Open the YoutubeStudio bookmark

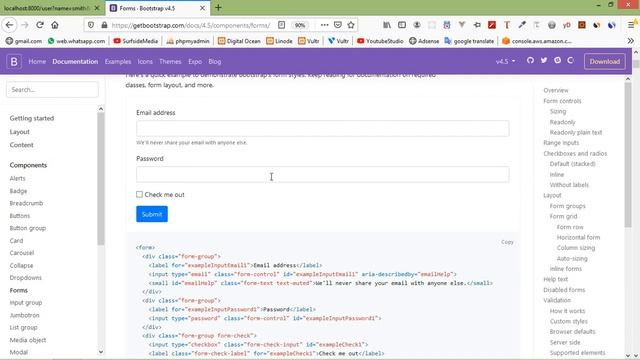[380, 41]
